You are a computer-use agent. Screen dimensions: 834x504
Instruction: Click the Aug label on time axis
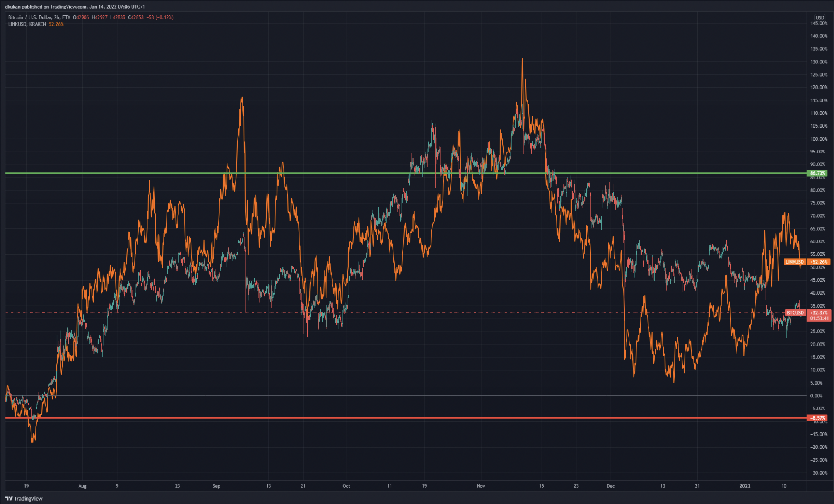82,486
